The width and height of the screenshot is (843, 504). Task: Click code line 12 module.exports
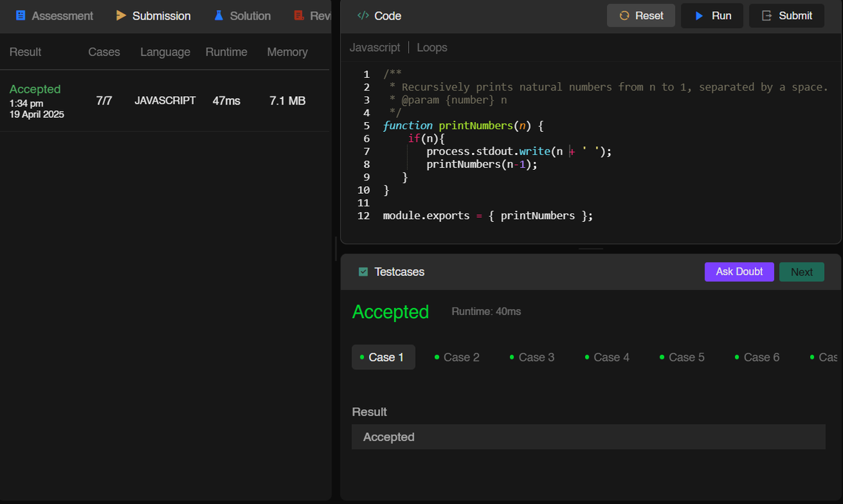pos(488,215)
